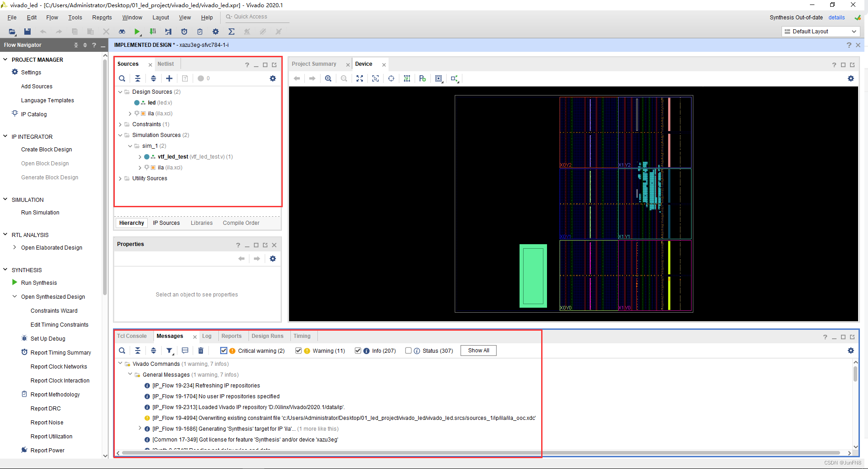868x469 pixels.
Task: Open the Reports menu
Action: (102, 18)
